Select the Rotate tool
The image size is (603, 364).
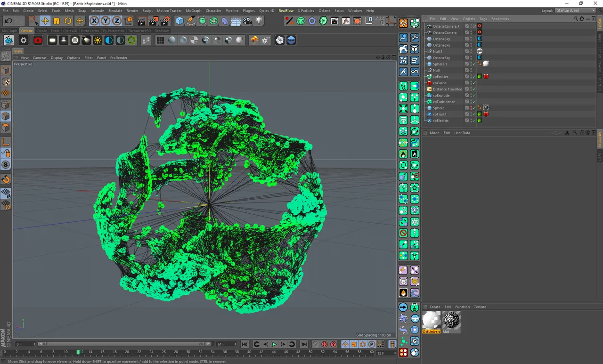(68, 21)
